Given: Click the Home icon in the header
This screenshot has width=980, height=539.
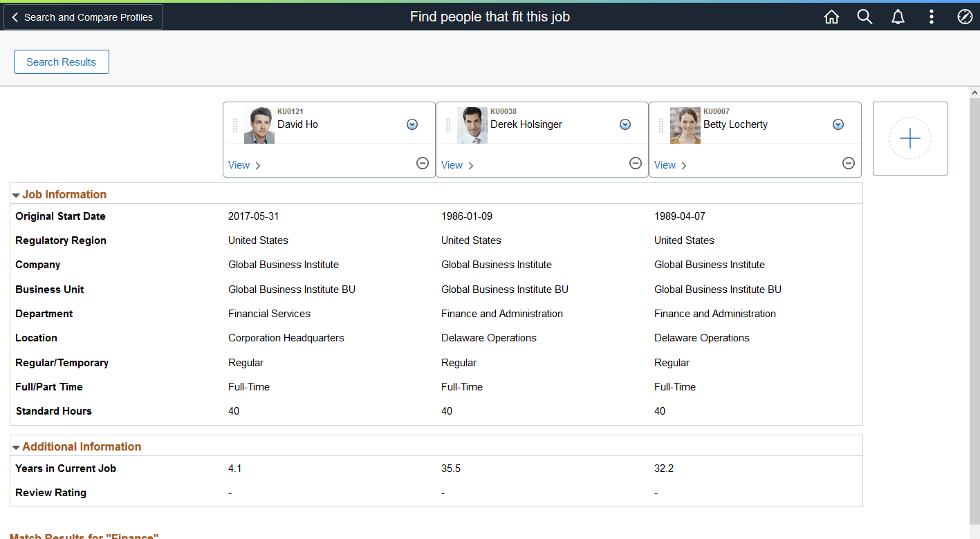Looking at the screenshot, I should (831, 17).
